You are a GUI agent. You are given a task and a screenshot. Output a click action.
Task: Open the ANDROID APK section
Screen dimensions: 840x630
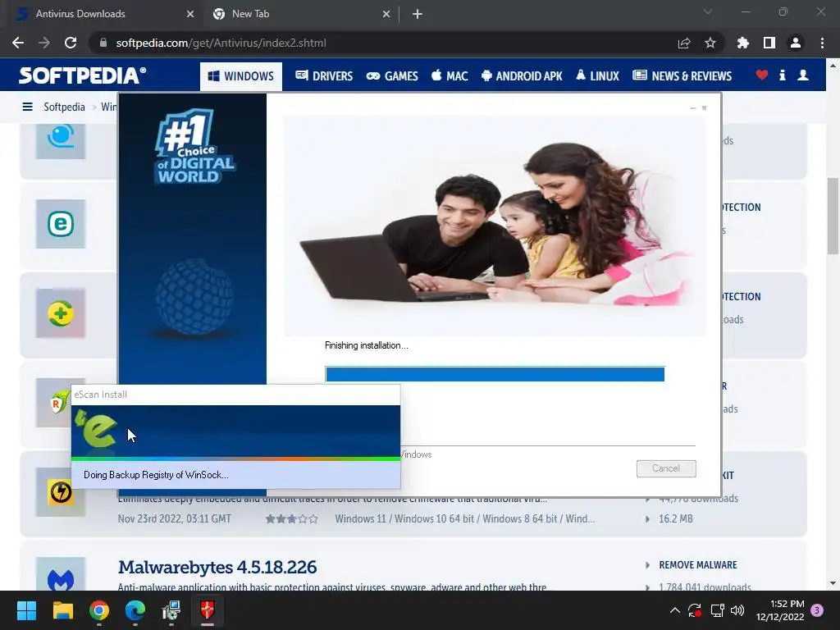[x=522, y=76]
